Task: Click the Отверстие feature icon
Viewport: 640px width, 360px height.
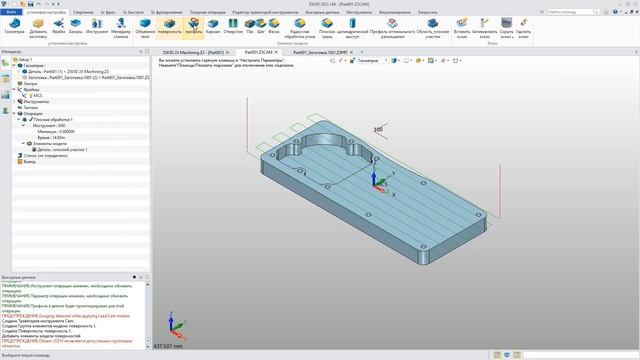Action: 233,27
